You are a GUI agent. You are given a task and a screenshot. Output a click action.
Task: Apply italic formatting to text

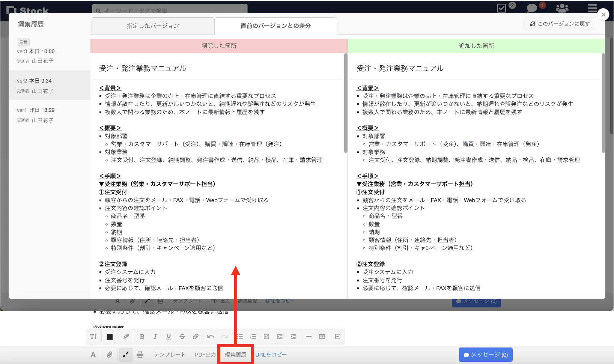click(x=155, y=337)
